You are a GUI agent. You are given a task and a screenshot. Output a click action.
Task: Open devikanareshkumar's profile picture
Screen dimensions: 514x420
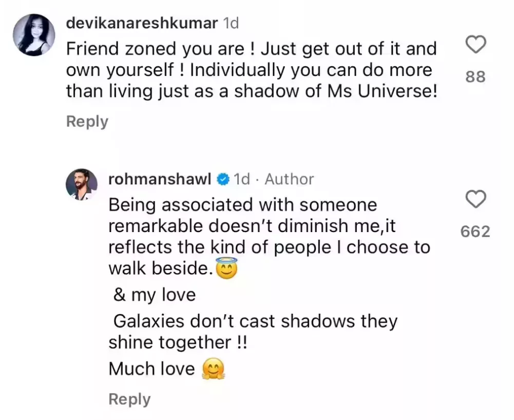point(33,34)
